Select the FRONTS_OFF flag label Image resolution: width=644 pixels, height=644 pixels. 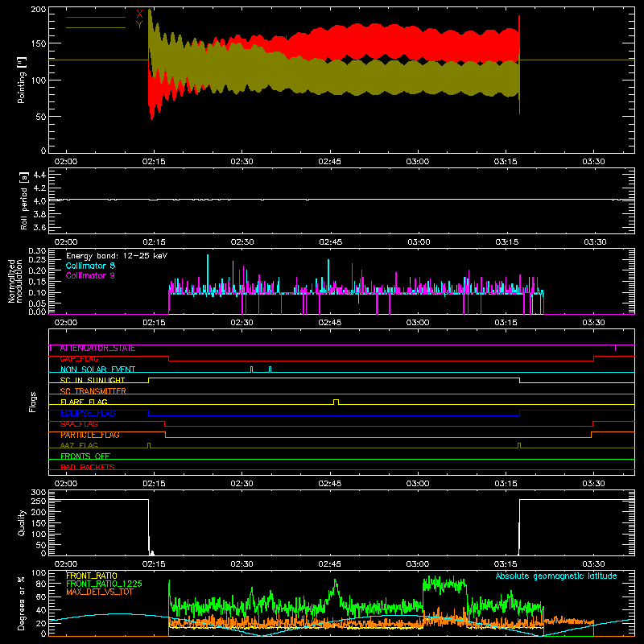pos(85,456)
